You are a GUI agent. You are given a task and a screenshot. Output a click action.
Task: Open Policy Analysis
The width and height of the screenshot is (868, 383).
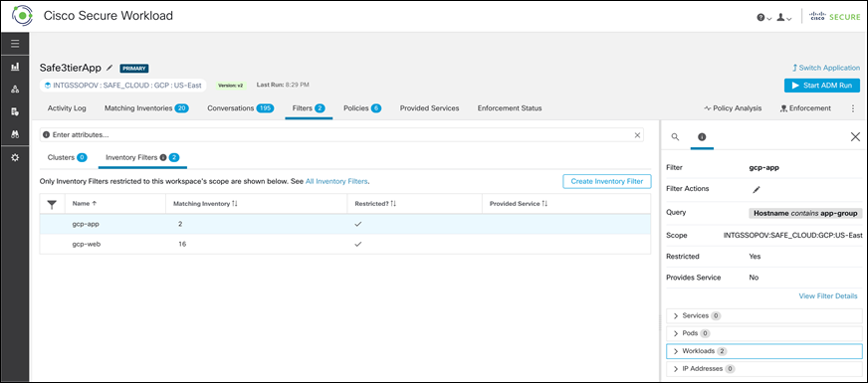pos(733,108)
